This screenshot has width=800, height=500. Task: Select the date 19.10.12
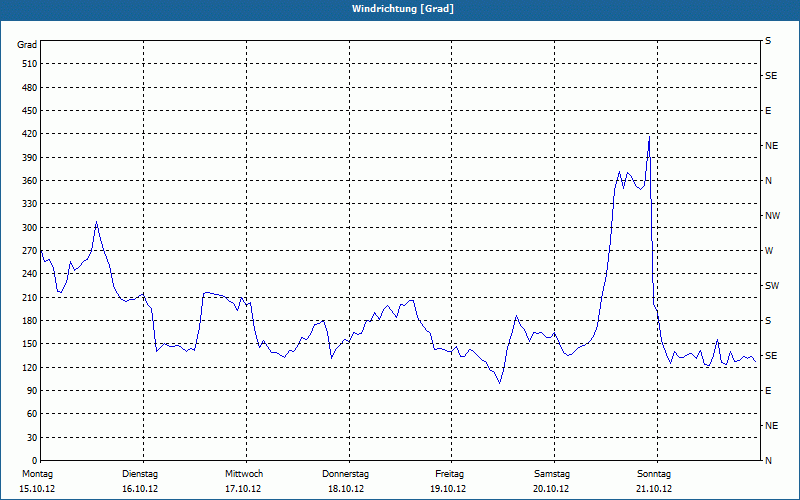[448, 489]
